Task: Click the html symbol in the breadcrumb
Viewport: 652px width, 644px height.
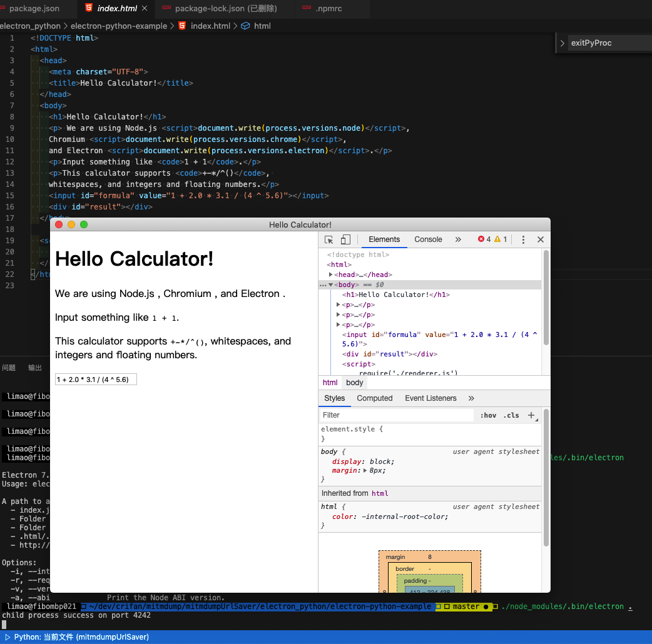Action: pos(262,26)
